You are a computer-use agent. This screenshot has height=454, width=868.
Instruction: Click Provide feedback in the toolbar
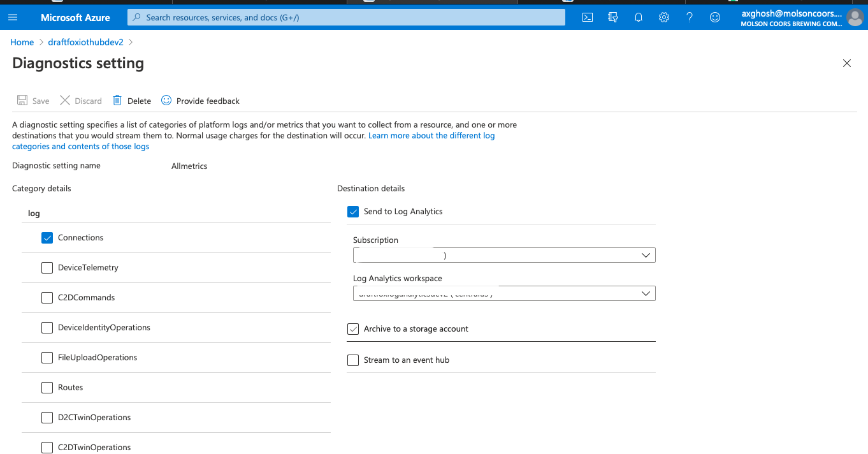201,101
